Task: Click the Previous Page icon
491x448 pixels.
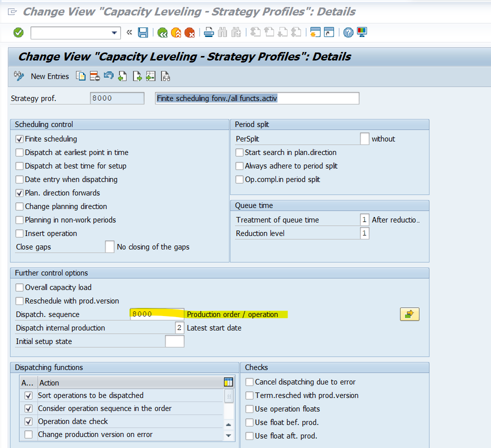Action: [269, 32]
